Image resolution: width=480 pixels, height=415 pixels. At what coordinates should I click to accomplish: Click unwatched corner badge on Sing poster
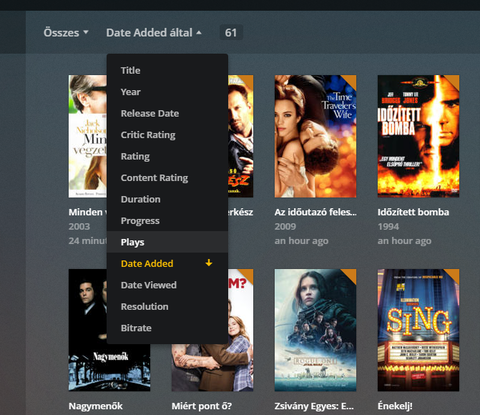coord(453,275)
